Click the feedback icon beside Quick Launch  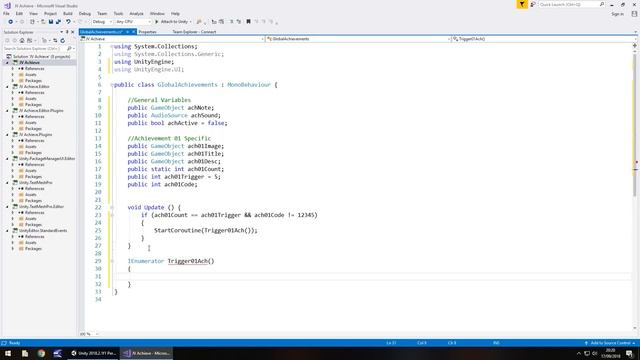[533, 4]
